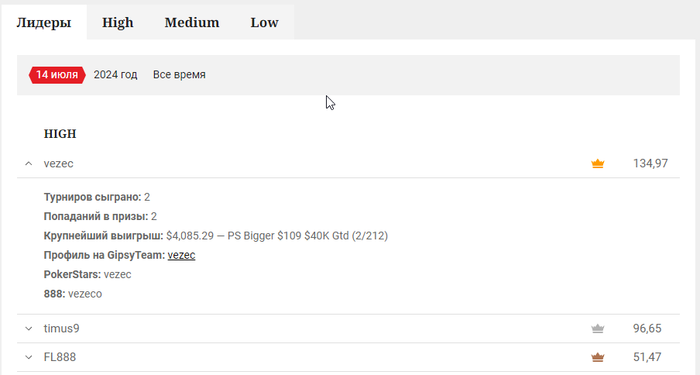Click the HIGH section heading
The width and height of the screenshot is (700, 375).
click(60, 134)
